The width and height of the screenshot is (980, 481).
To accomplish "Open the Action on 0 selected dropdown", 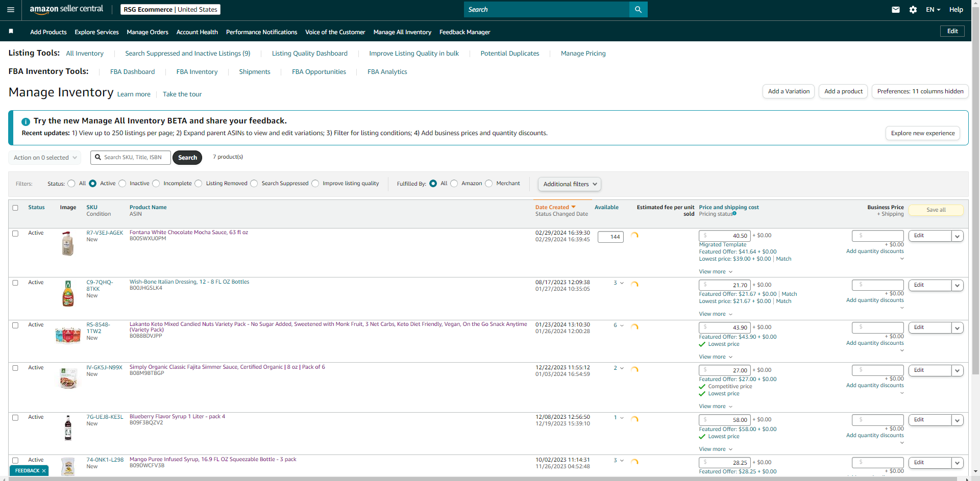I will [x=45, y=158].
